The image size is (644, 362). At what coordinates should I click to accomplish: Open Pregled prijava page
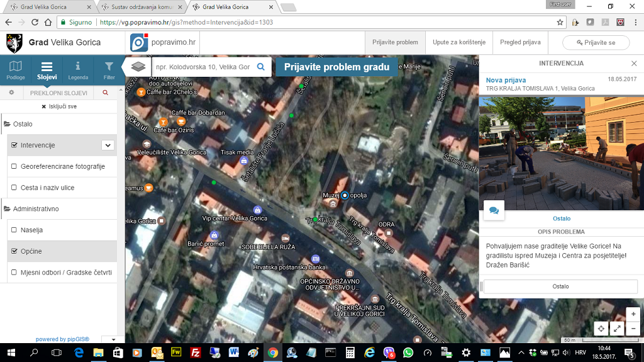coord(520,42)
